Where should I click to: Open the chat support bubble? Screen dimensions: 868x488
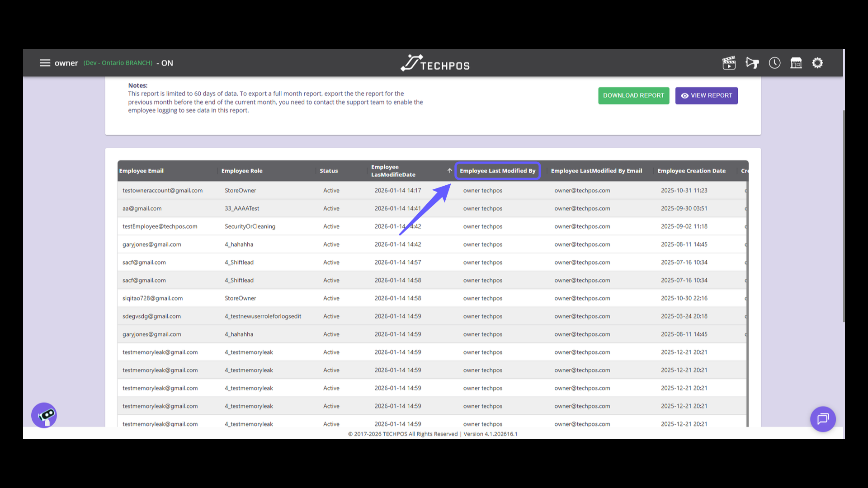pyautogui.click(x=822, y=419)
